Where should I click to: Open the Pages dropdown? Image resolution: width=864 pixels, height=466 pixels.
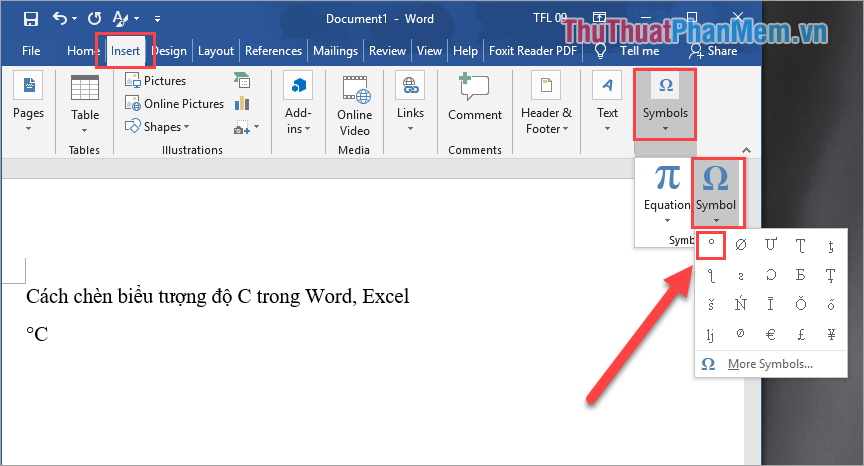[29, 102]
